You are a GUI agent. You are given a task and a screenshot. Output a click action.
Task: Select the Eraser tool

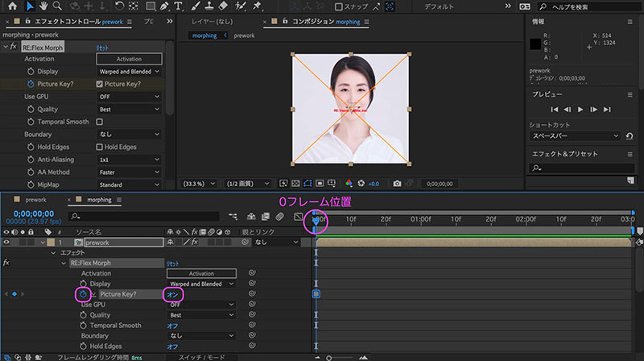click(x=223, y=6)
